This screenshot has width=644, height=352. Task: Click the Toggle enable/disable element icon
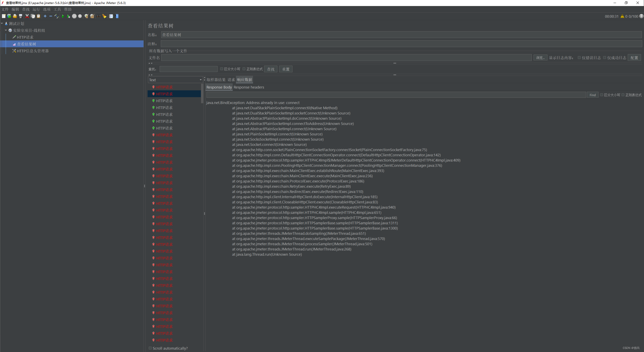point(56,16)
